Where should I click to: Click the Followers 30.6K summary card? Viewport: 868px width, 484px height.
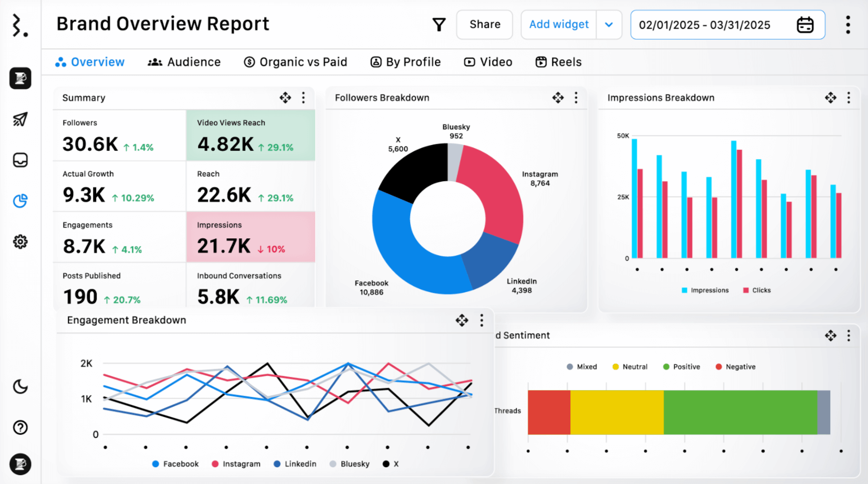point(120,135)
